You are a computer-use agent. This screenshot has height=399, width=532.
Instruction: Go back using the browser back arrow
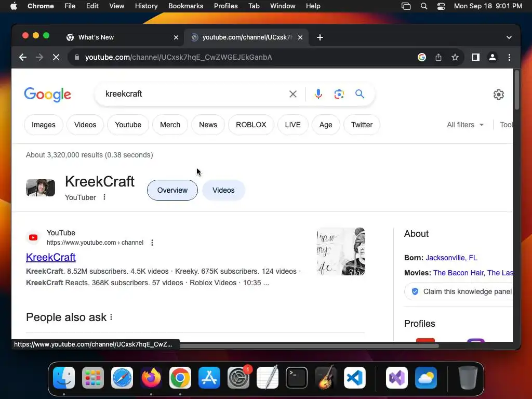(23, 57)
